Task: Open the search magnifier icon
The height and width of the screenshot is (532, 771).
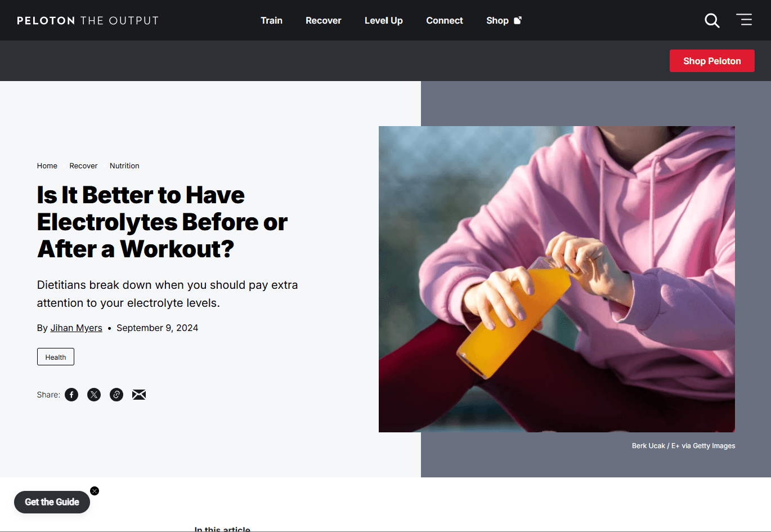Action: 712,21
